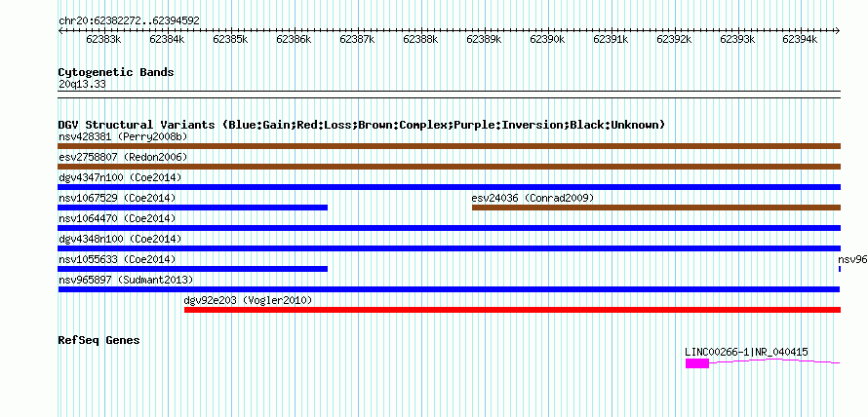This screenshot has width=868, height=417.
Task: Click the 62385k ruler position
Action: 230,39
